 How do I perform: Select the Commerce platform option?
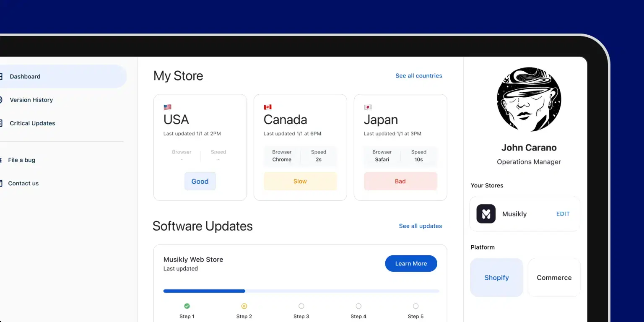[554, 278]
